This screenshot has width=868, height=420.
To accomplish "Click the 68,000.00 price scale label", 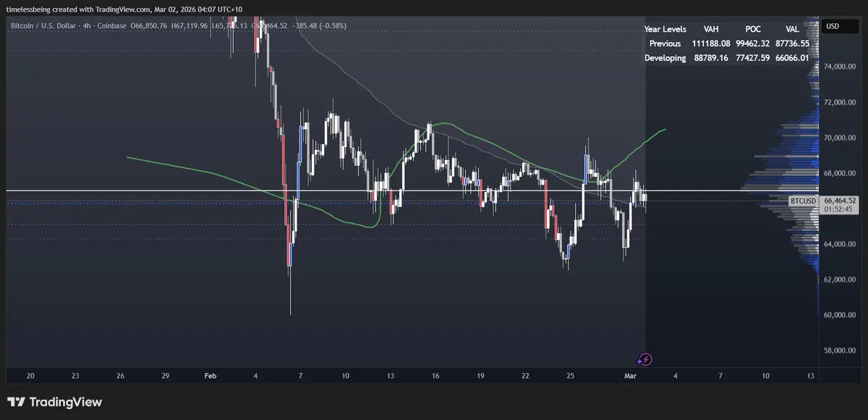I will (x=840, y=173).
